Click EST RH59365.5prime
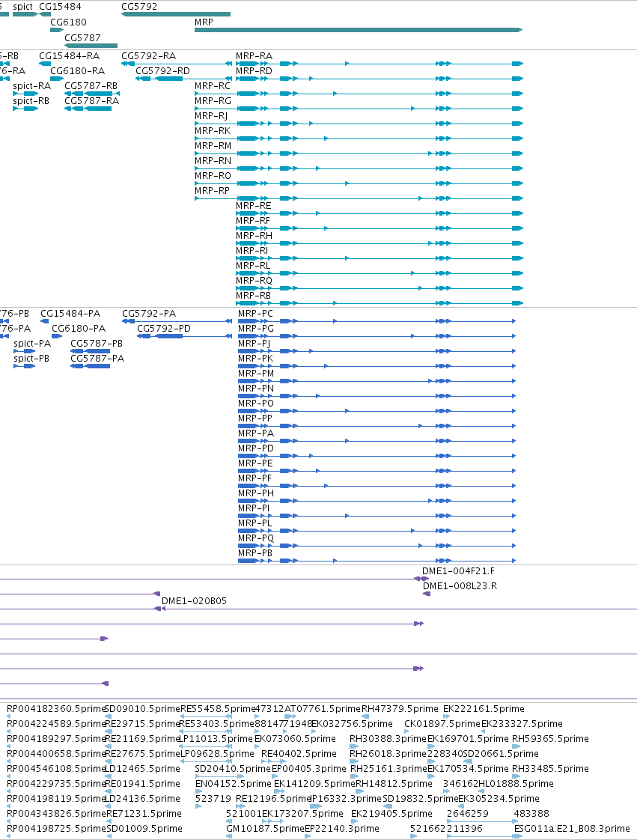This screenshot has width=637, height=840. 550,739
